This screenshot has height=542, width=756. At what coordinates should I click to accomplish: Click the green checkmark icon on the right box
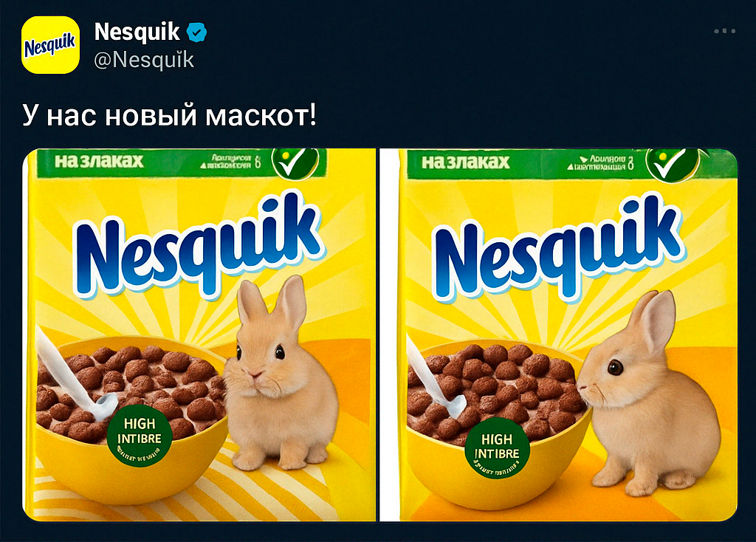672,163
